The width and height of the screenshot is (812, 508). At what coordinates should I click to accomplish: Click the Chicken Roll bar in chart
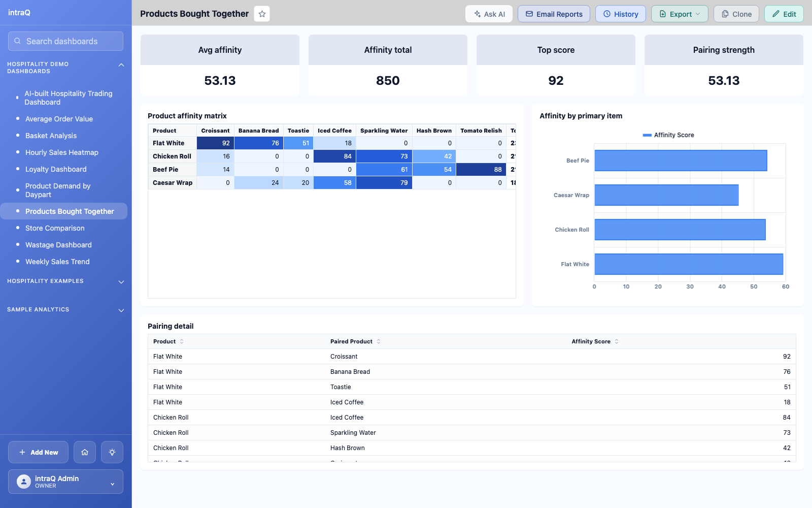point(680,230)
